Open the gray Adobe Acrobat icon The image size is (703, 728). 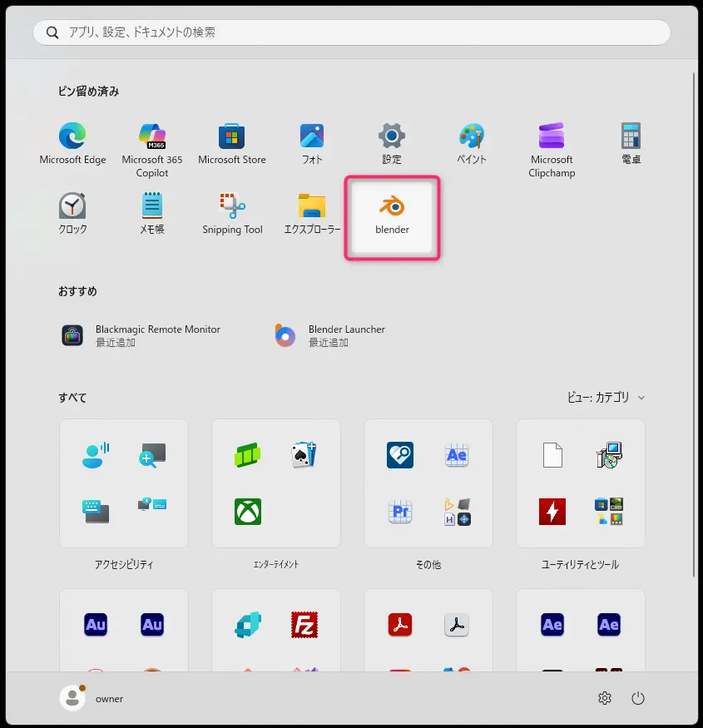[457, 625]
